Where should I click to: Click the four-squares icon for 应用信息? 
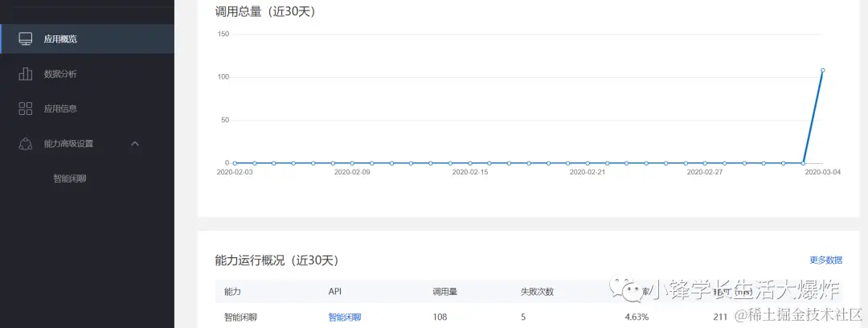coord(26,109)
